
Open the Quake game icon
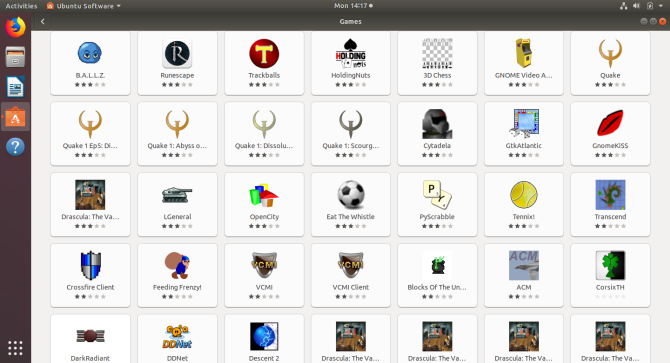click(x=610, y=53)
